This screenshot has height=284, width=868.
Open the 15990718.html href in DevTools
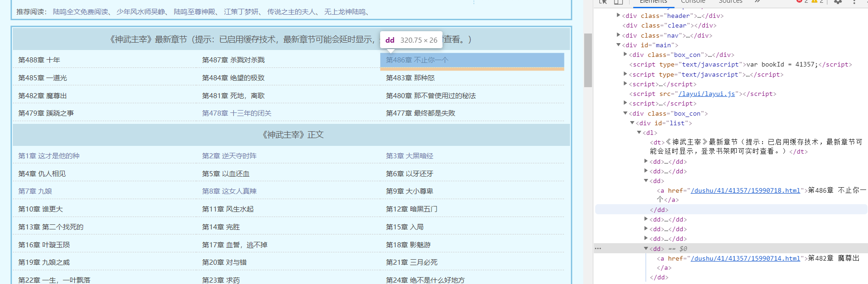(745, 190)
